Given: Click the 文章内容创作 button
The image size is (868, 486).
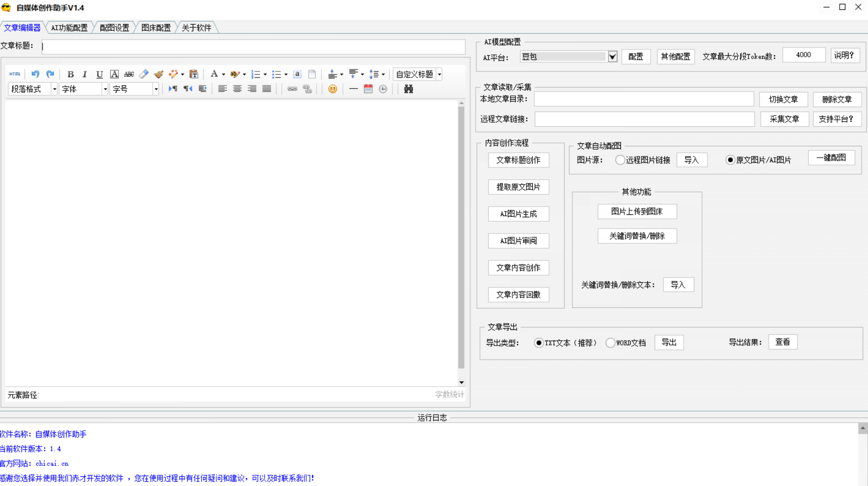Looking at the screenshot, I should point(519,268).
